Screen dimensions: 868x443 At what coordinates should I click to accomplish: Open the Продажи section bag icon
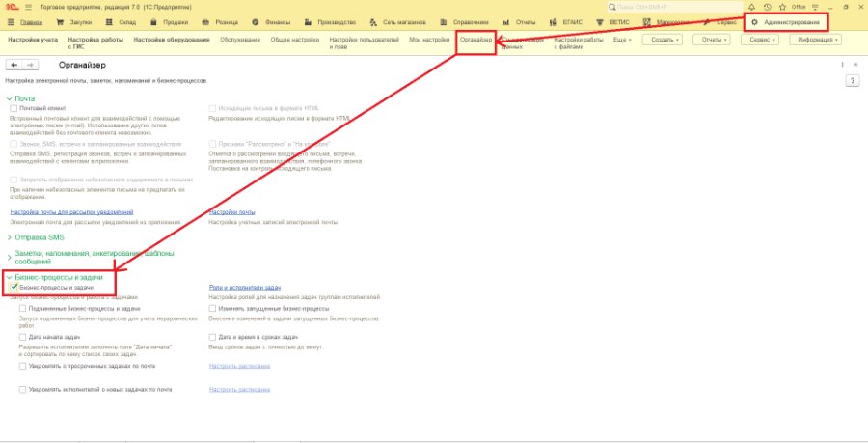(x=154, y=23)
